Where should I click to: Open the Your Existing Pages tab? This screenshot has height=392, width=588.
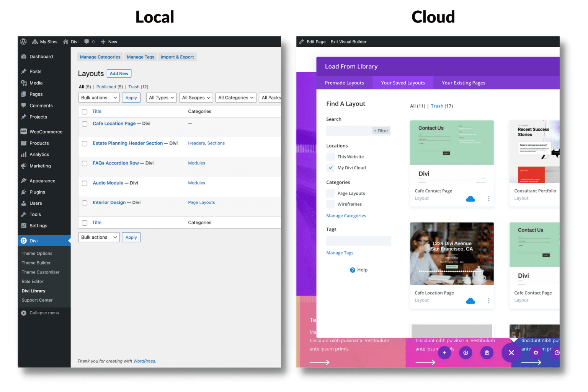(x=463, y=83)
